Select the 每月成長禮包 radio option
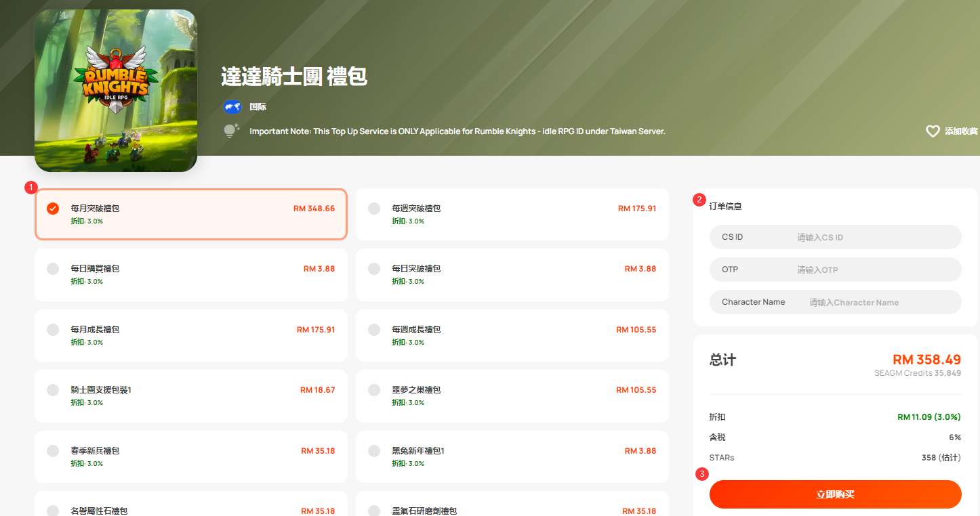Image resolution: width=980 pixels, height=516 pixels. coord(53,330)
